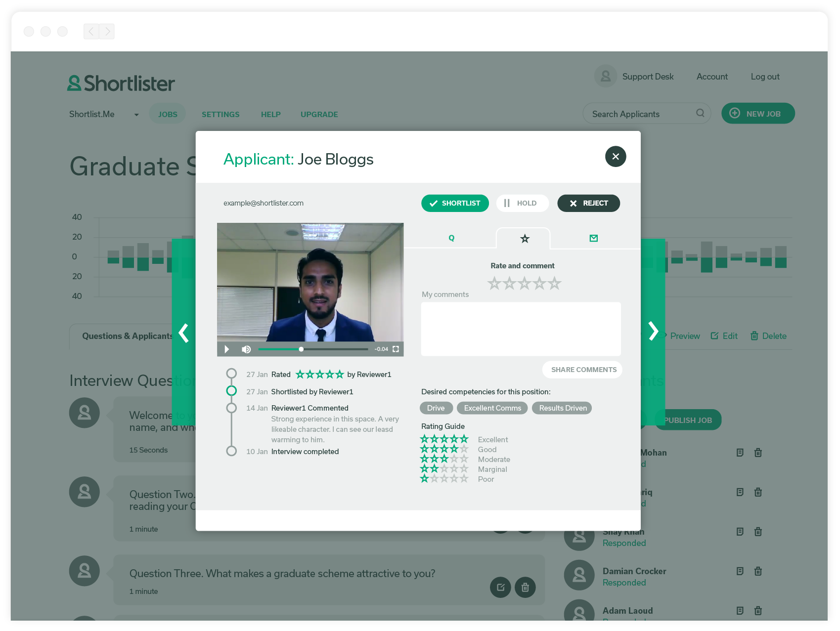Click the Rated timeline marker for 27 Jan

pos(231,373)
